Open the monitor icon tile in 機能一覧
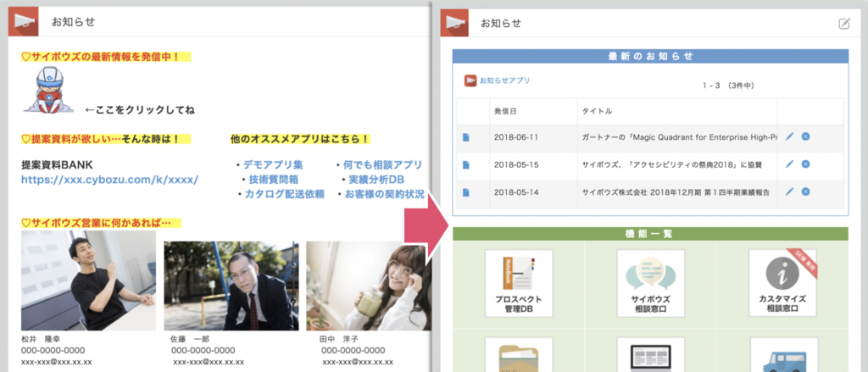Image resolution: width=868 pixels, height=372 pixels. tap(651, 354)
